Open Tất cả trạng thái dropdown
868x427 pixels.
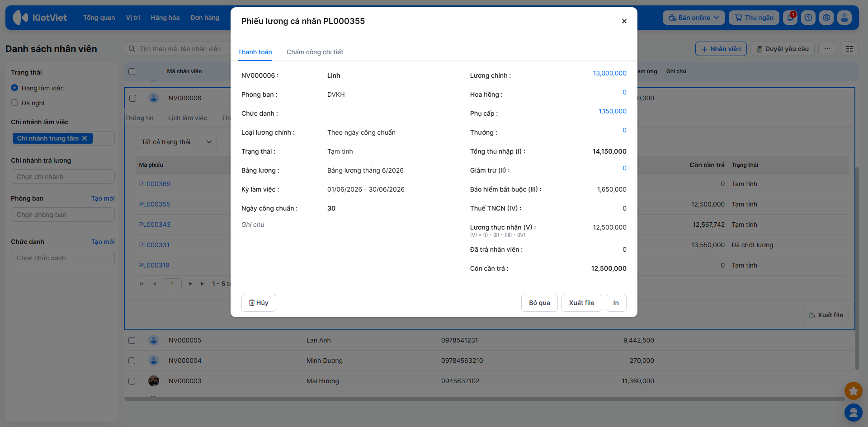point(176,142)
